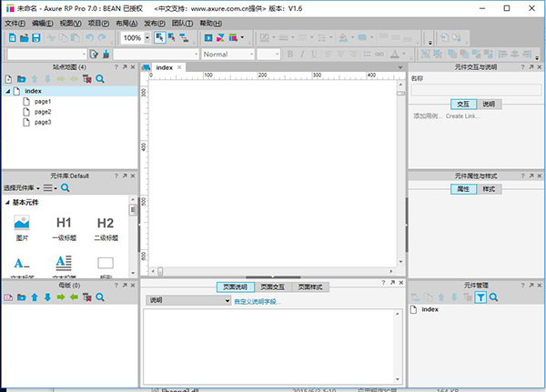Toggle widget manager filter icon
This screenshot has width=546, height=392.
click(x=480, y=297)
